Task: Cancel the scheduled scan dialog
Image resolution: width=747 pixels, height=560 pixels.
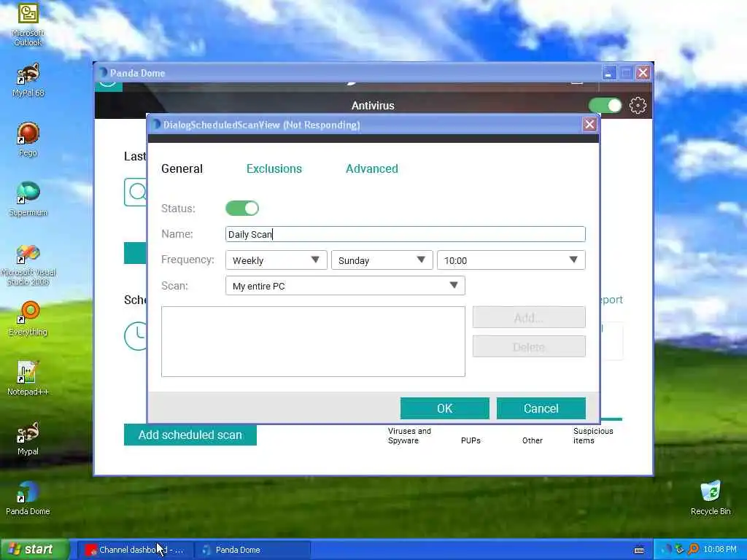Action: (x=541, y=408)
